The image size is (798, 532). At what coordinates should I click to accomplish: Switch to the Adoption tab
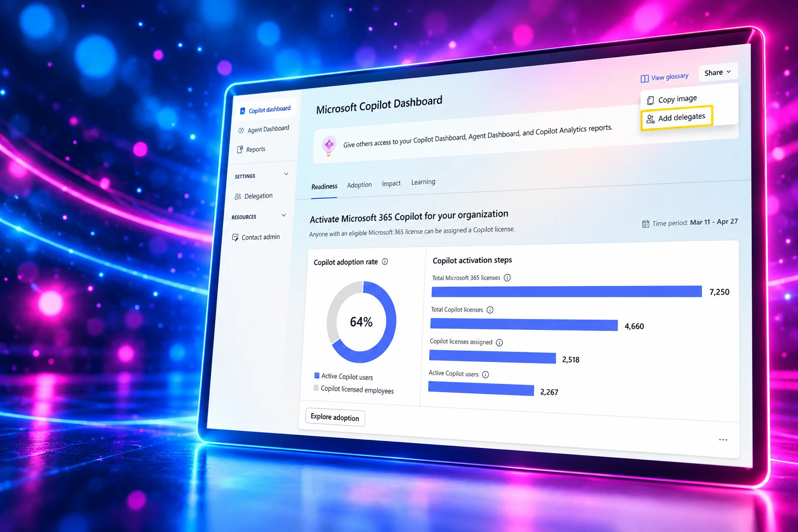tap(360, 185)
